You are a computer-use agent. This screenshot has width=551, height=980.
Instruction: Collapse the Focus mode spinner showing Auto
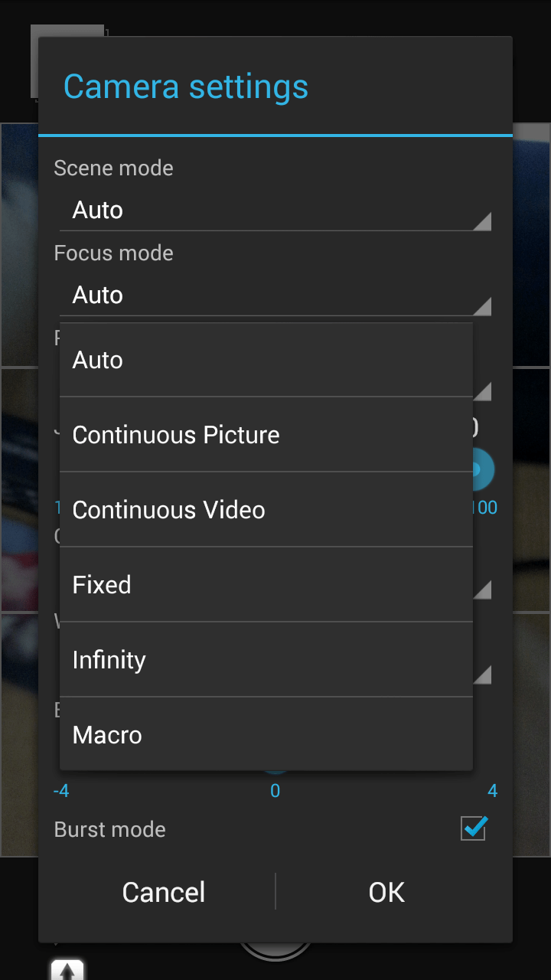[275, 295]
